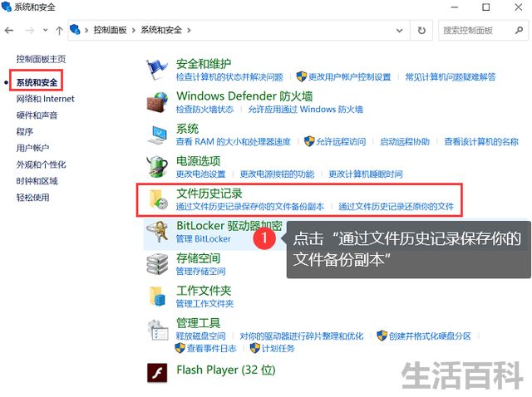The width and height of the screenshot is (532, 397).
Task: Click 启动远程协助 link
Action: click(x=405, y=142)
